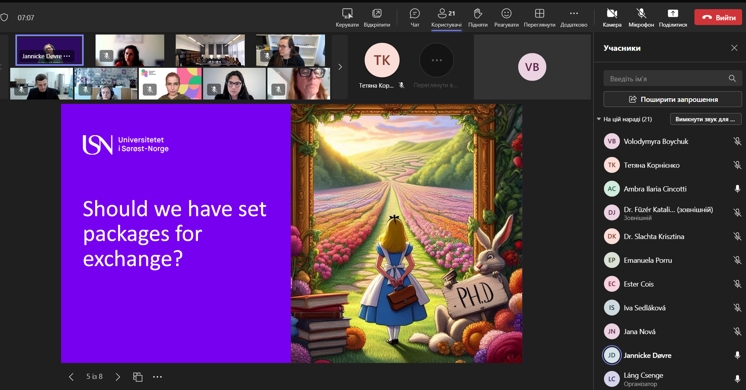Click the Поділитися share screen icon

[673, 17]
